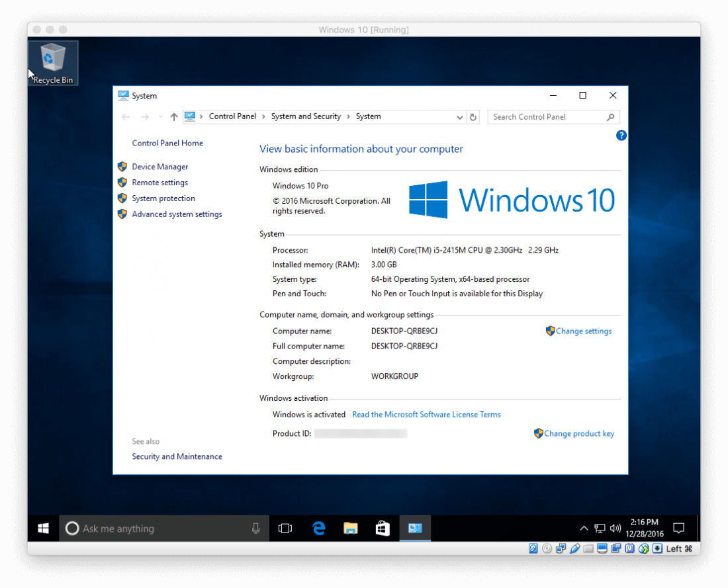
Task: Open Remote settings link
Action: pos(159,183)
